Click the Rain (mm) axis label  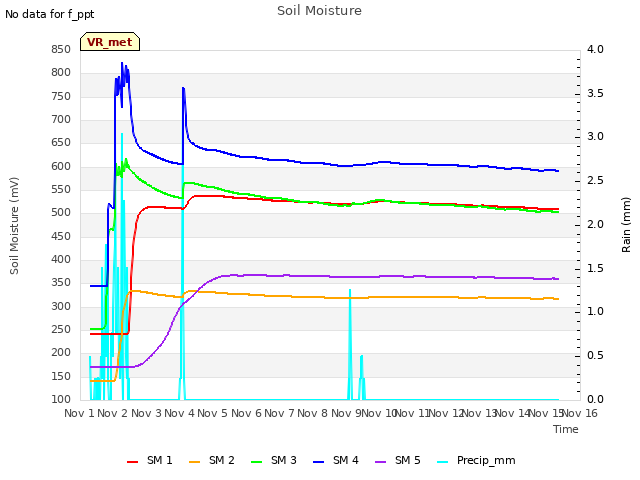point(626,225)
